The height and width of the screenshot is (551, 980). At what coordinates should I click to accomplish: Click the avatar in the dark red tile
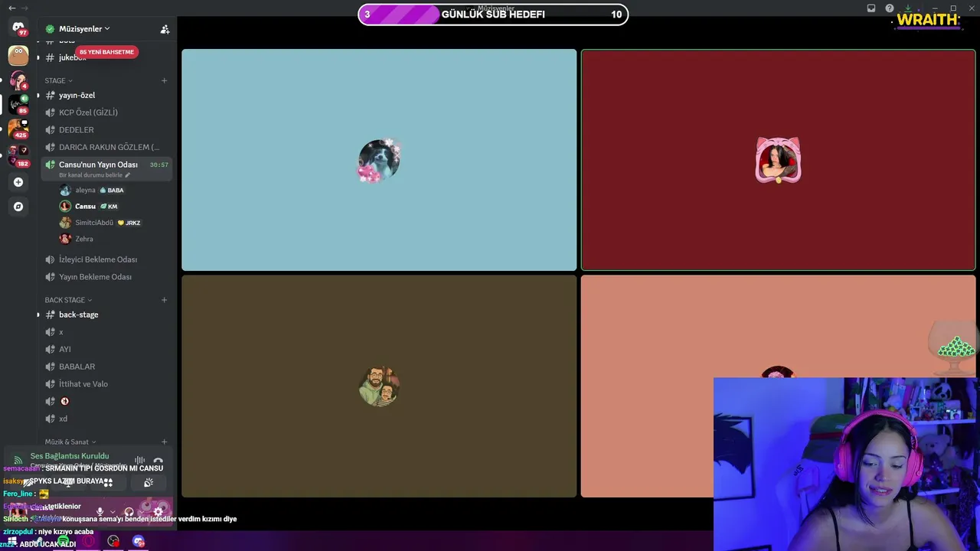point(778,161)
